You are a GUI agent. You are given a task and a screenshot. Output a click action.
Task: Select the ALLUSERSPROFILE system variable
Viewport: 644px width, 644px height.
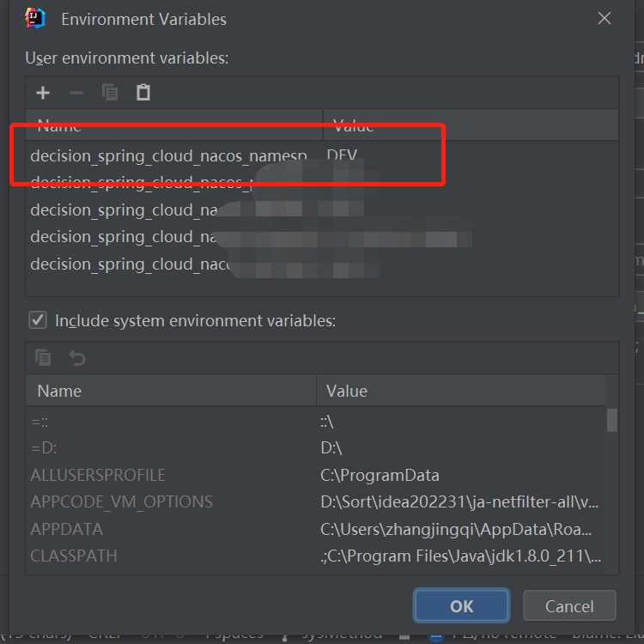98,475
